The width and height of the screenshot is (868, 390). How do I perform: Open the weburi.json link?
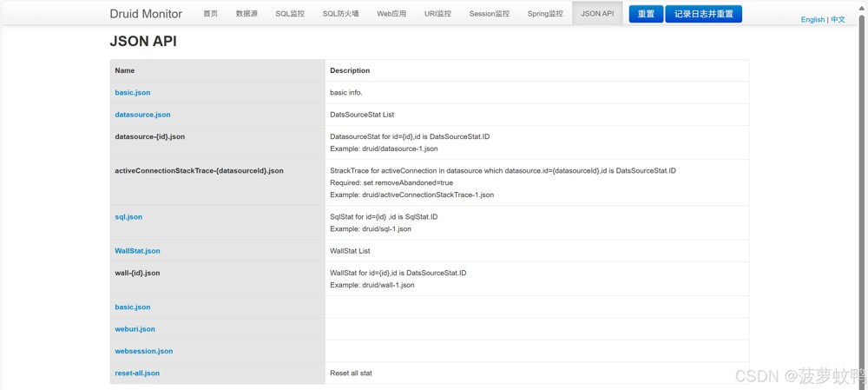coord(135,329)
